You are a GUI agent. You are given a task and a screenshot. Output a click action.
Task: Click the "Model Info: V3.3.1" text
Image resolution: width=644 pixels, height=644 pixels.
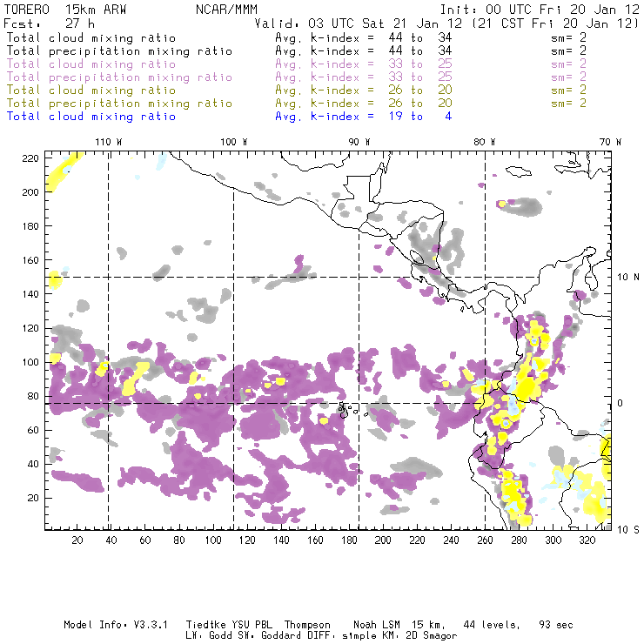point(116,625)
